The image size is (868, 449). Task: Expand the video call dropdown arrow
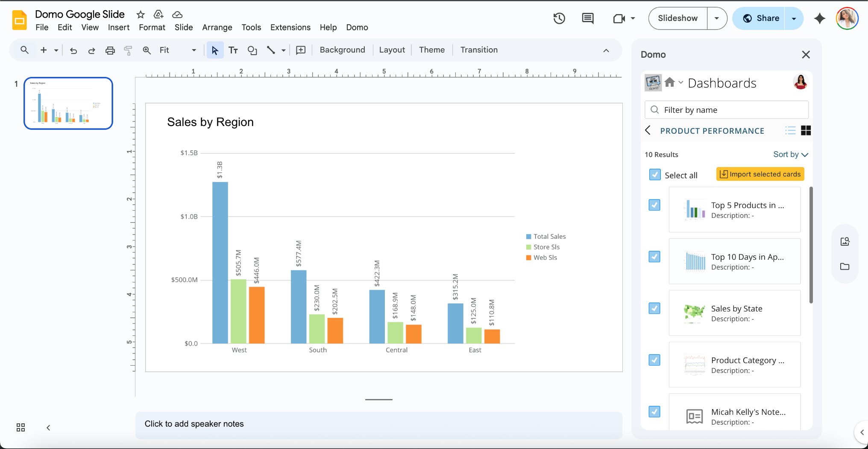(633, 18)
